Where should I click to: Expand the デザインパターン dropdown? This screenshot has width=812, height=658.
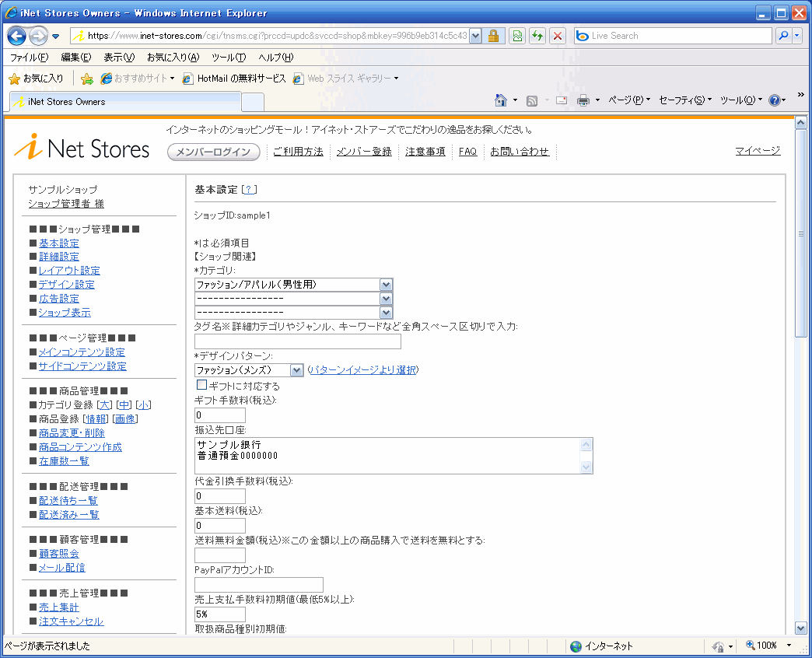[296, 371]
